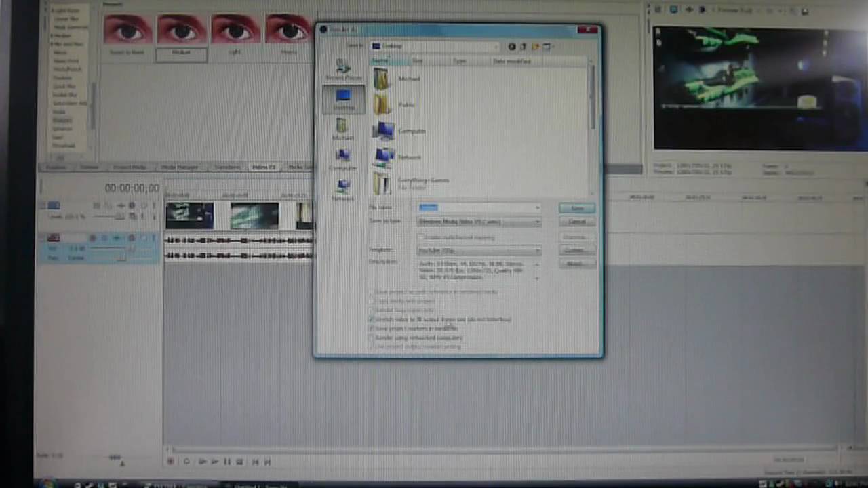Click the timeline timecode display
The image size is (868, 488).
pos(132,188)
